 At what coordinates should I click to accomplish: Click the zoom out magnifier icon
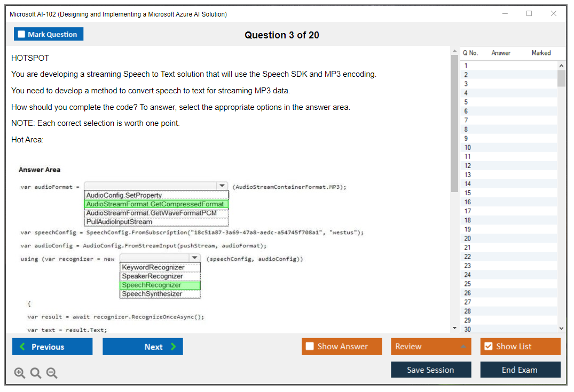[x=52, y=373]
